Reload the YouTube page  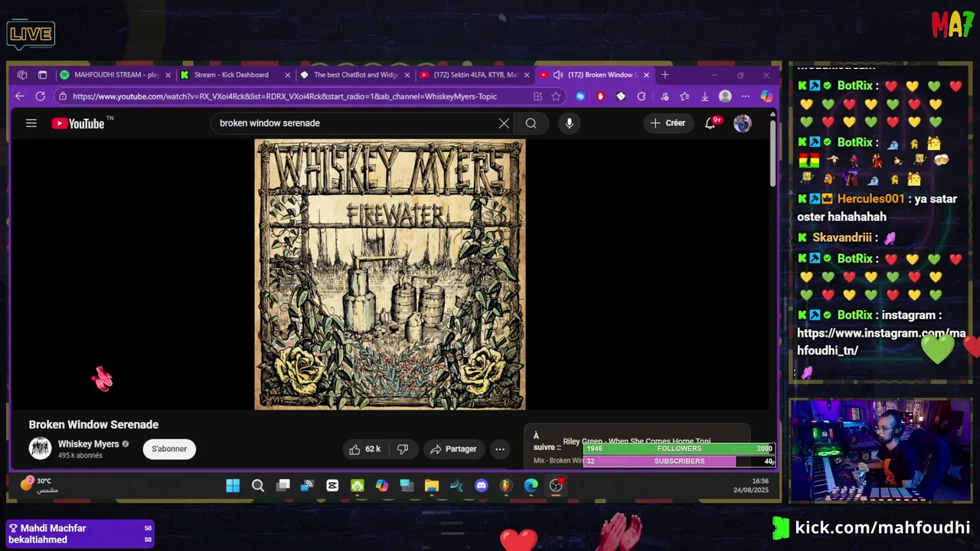tap(40, 96)
